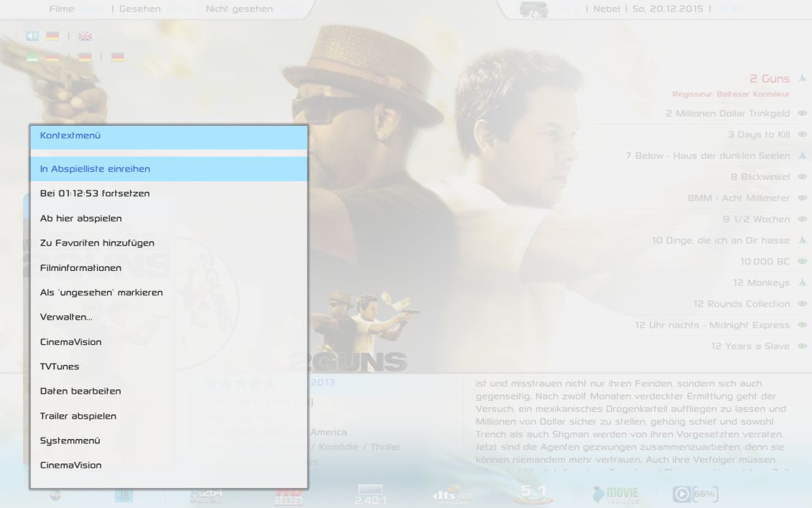The width and height of the screenshot is (812, 508).
Task: Click the 2.40:1 aspect ratio icon
Action: pos(370,494)
